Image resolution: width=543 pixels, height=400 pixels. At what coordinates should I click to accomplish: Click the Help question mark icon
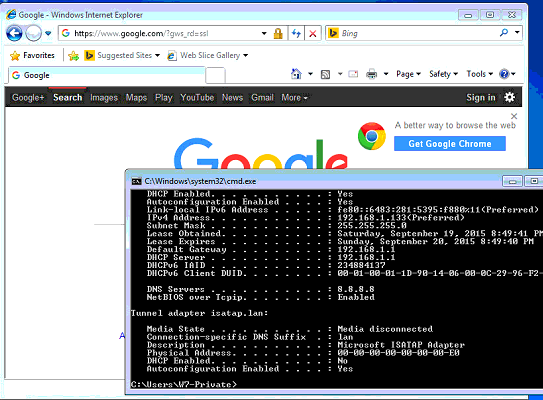pyautogui.click(x=504, y=74)
